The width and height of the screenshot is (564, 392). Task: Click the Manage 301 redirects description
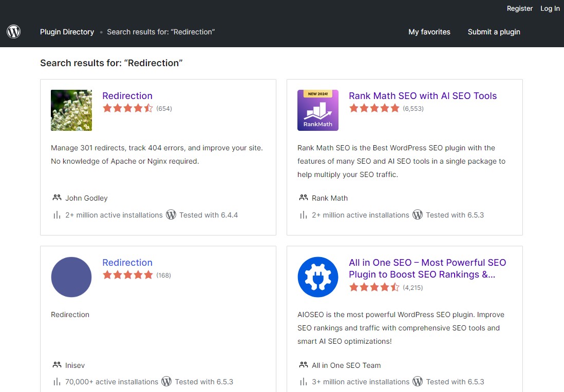157,154
